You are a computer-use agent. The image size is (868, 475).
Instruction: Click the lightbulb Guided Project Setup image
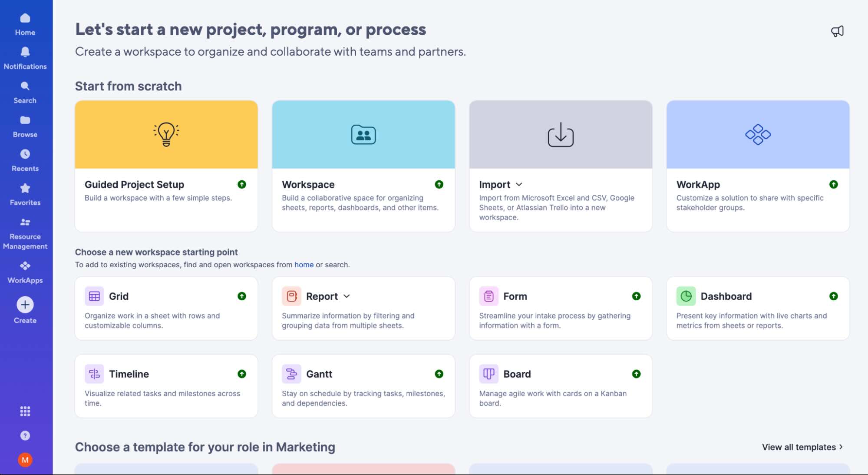pos(166,134)
